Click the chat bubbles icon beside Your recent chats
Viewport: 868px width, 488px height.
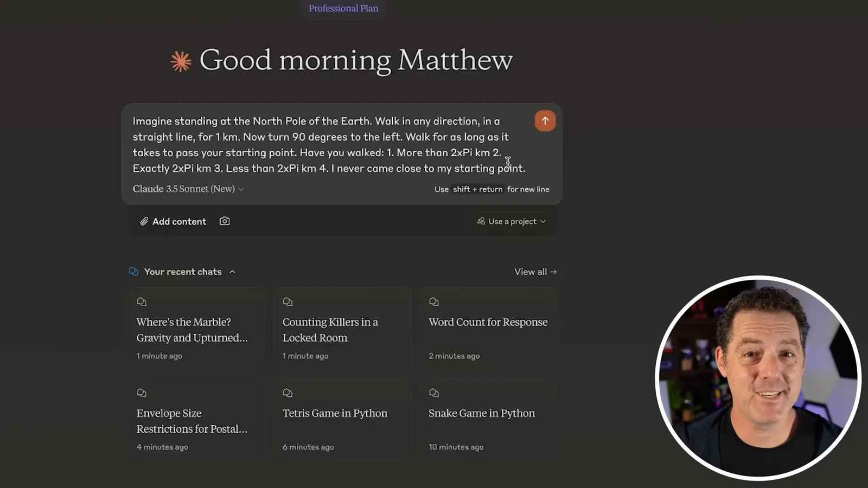(133, 271)
